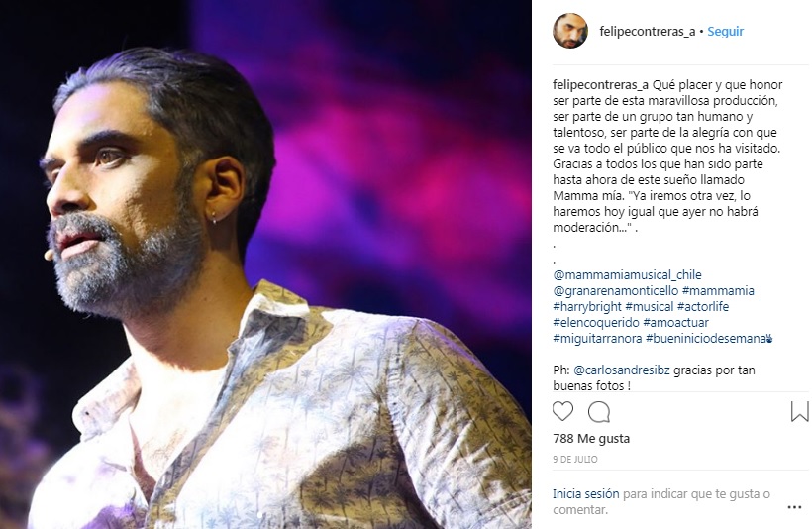Screen dimensions: 812x529
Task: Open the #miguitarranora hashtag
Action: pos(597,339)
